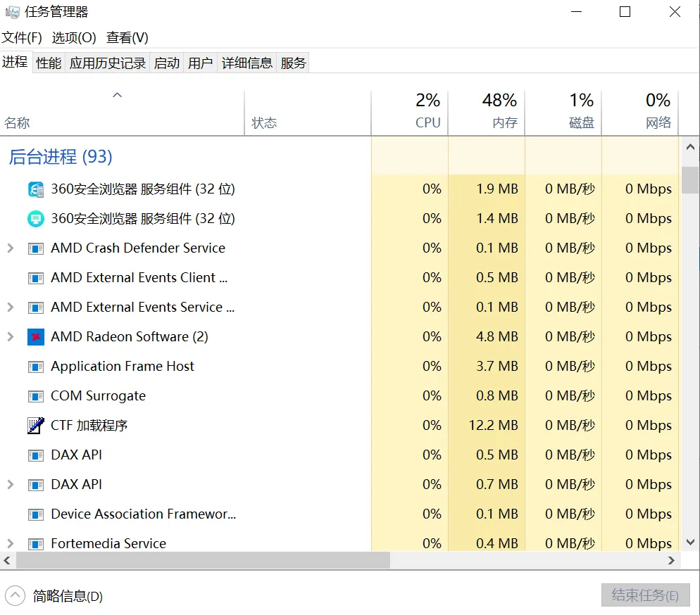
Task: Sort processes by 内存 column header
Action: [x=499, y=113]
